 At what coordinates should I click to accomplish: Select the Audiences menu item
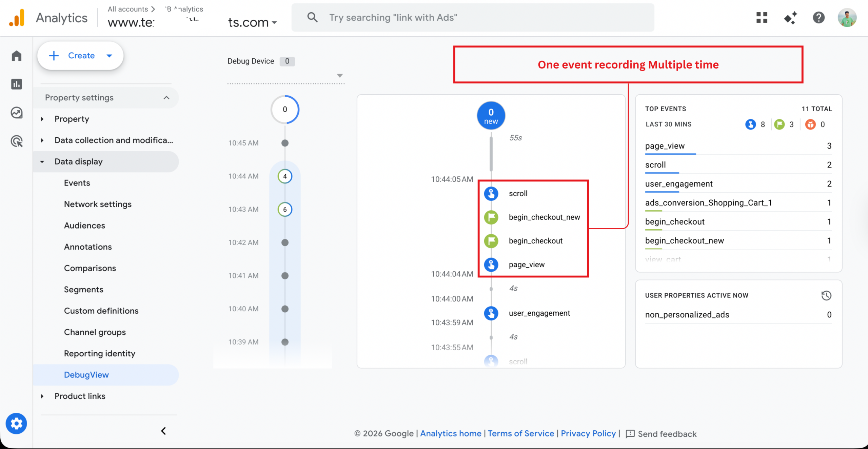[84, 226]
